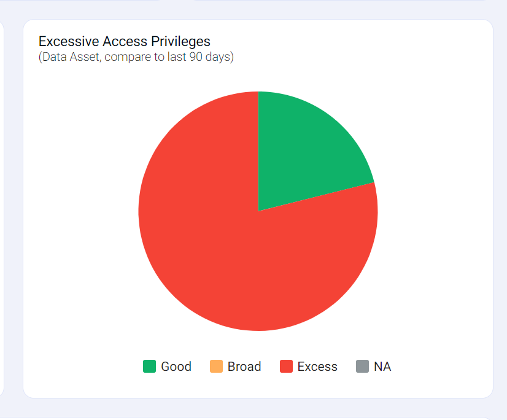The width and height of the screenshot is (507, 420).
Task: Hide the Excess series via its legend label
Action: click(317, 367)
